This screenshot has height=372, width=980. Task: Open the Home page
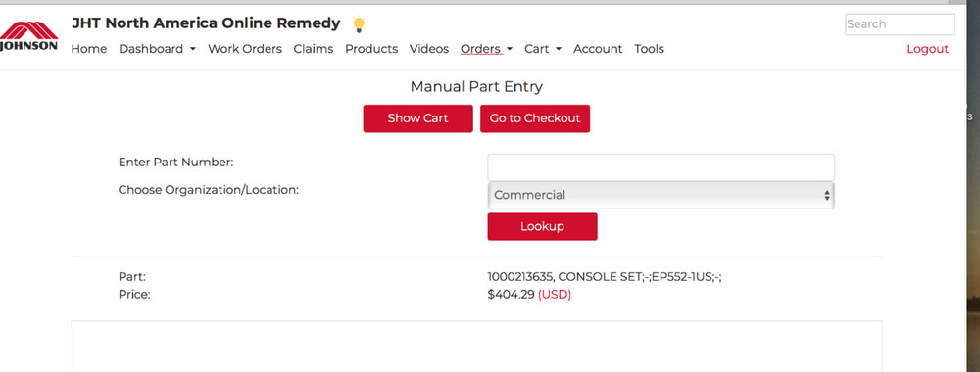tap(89, 49)
